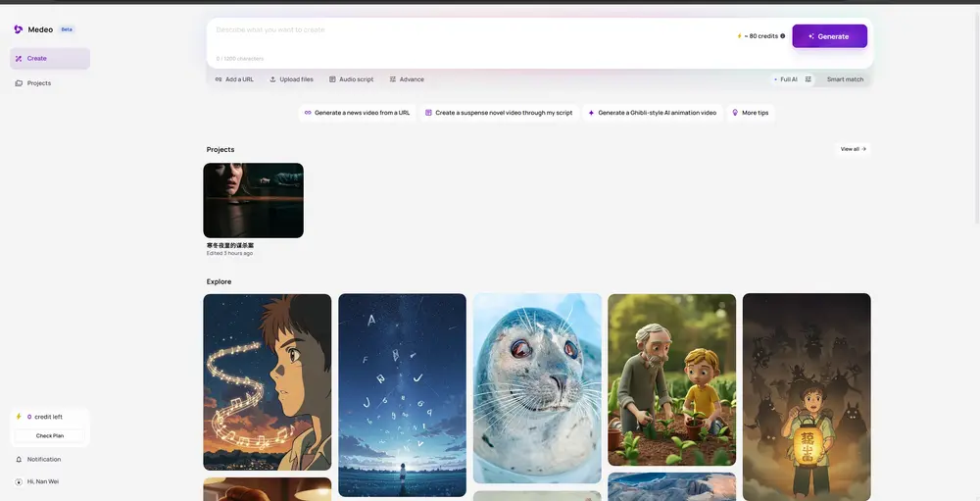Click the credits info icon
The image size is (980, 501).
[x=782, y=36]
